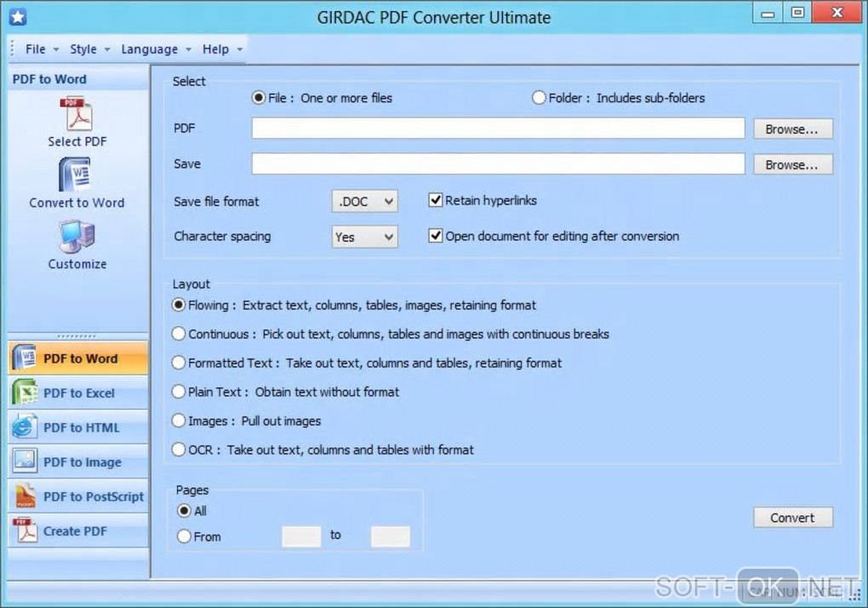Click Browse next to the PDF field

coord(792,129)
